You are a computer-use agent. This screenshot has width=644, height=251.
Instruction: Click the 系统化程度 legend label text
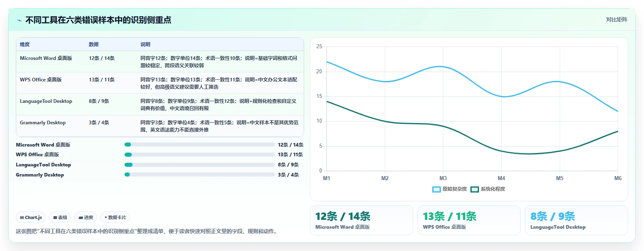493,189
